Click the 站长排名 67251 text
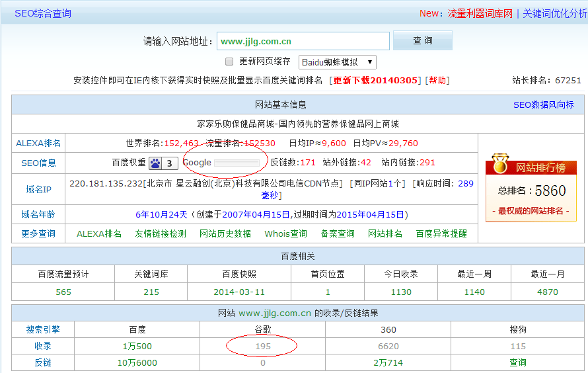 547,80
